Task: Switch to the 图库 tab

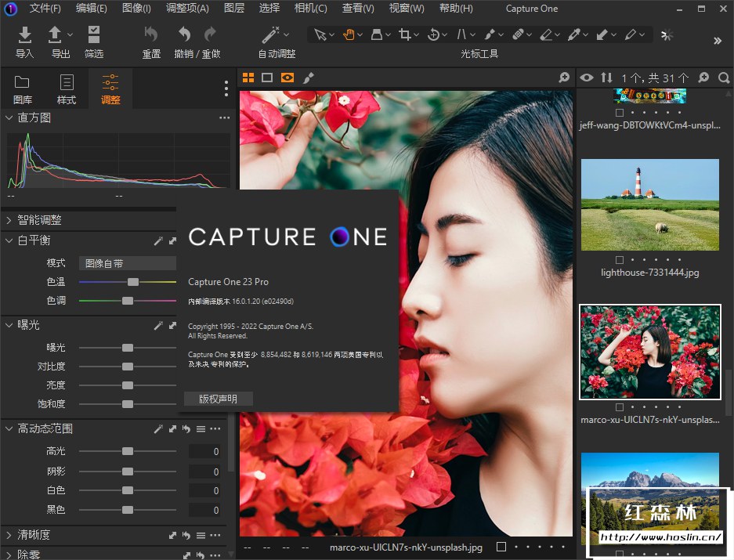Action: click(23, 89)
